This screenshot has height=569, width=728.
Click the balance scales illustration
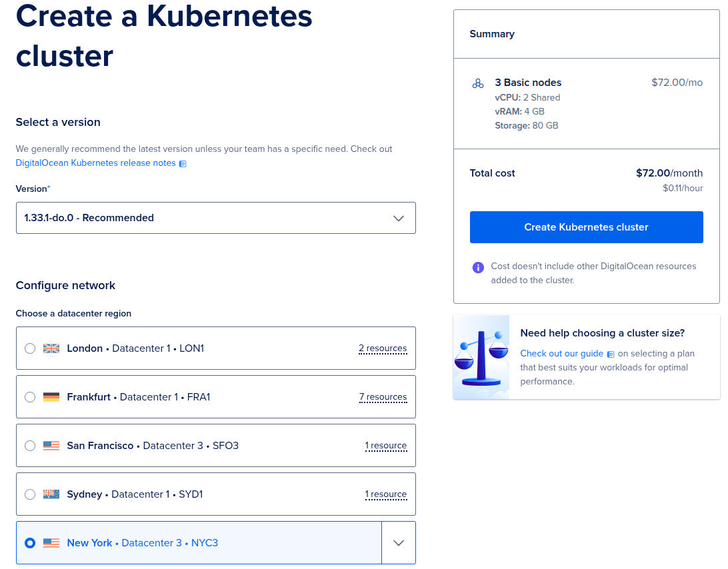coord(481,357)
